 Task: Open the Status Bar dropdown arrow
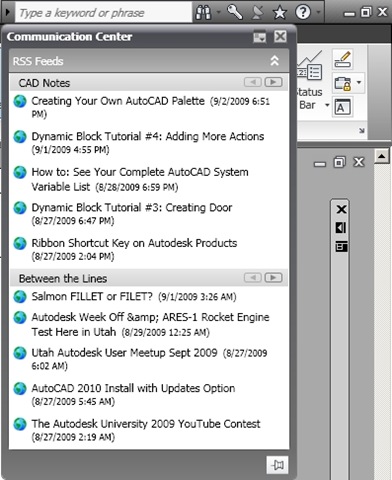pyautogui.click(x=327, y=105)
